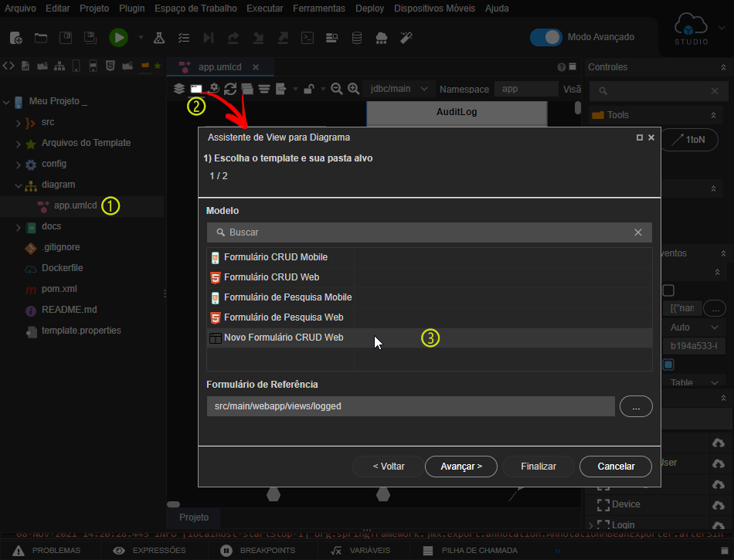Open the Auto dropdown in properties
The image size is (734, 560).
pos(694,327)
